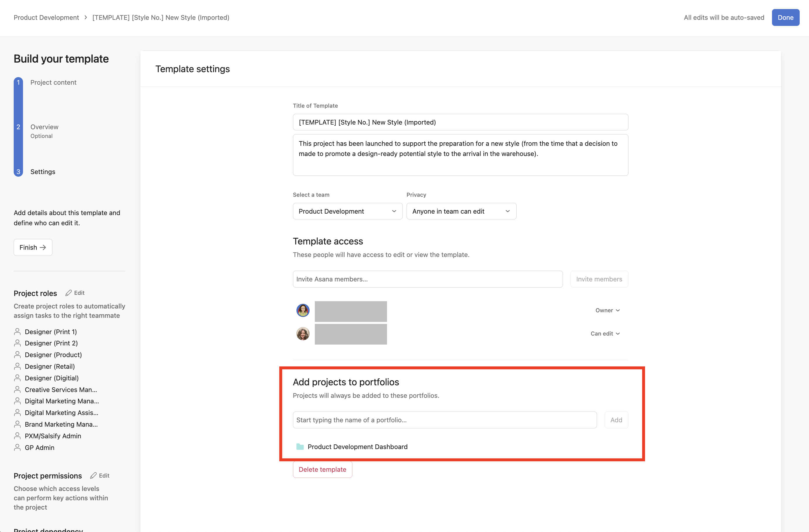809x532 pixels.
Task: Click the pencil icon next to Project roles
Action: [69, 293]
